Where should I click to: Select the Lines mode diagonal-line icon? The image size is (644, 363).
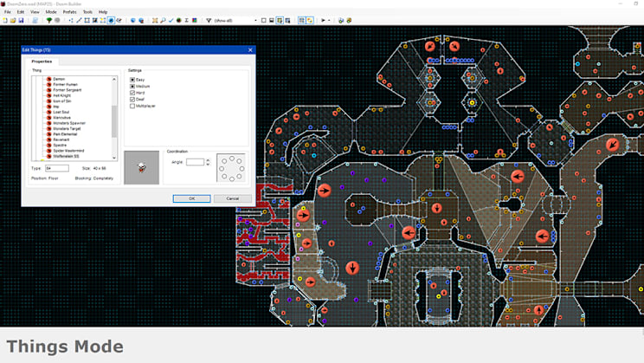[x=79, y=20]
